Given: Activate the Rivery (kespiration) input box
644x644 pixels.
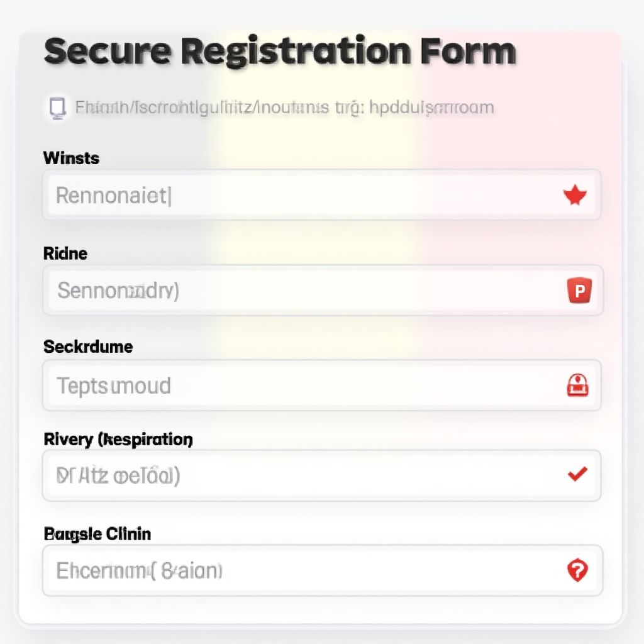Looking at the screenshot, I should coord(302,475).
